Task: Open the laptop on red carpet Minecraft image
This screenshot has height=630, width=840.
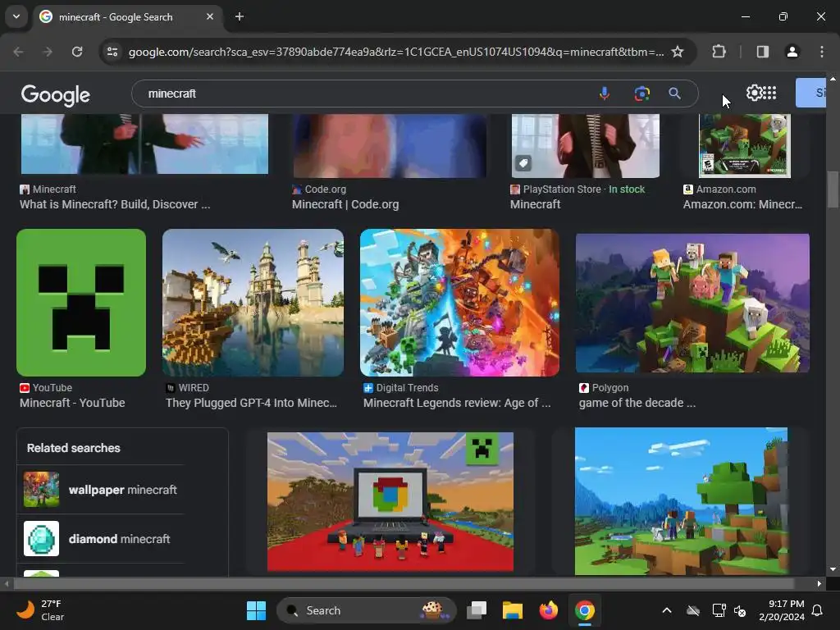Action: (390, 501)
